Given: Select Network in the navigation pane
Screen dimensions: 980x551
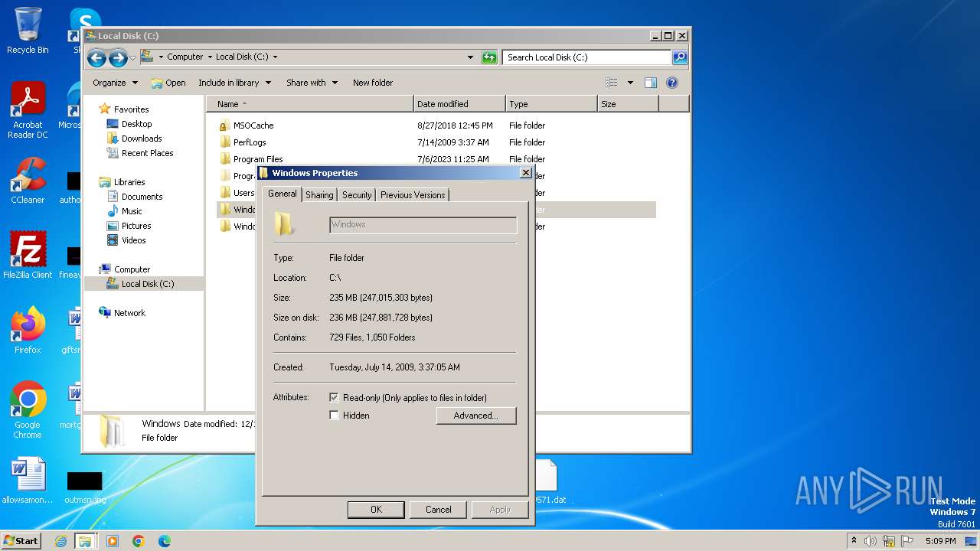Looking at the screenshot, I should click(x=129, y=313).
